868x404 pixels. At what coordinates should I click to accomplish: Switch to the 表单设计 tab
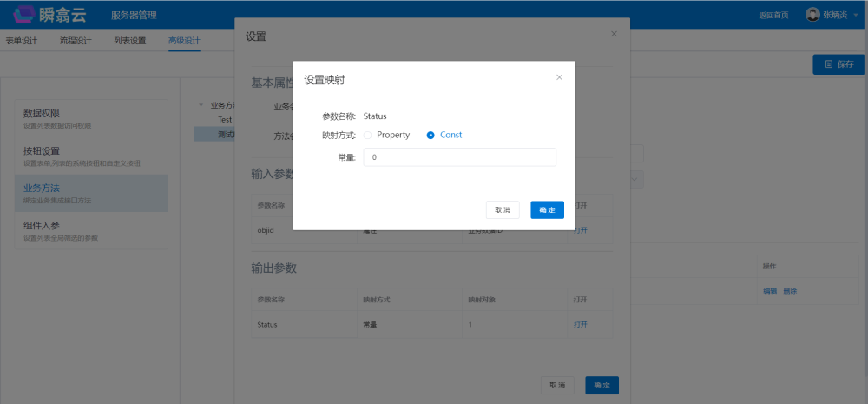click(21, 41)
